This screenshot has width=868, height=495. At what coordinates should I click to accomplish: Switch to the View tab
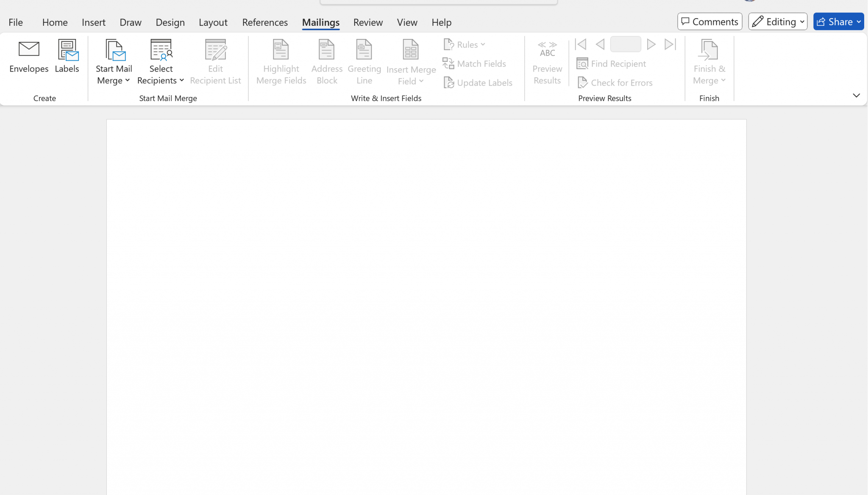point(407,22)
